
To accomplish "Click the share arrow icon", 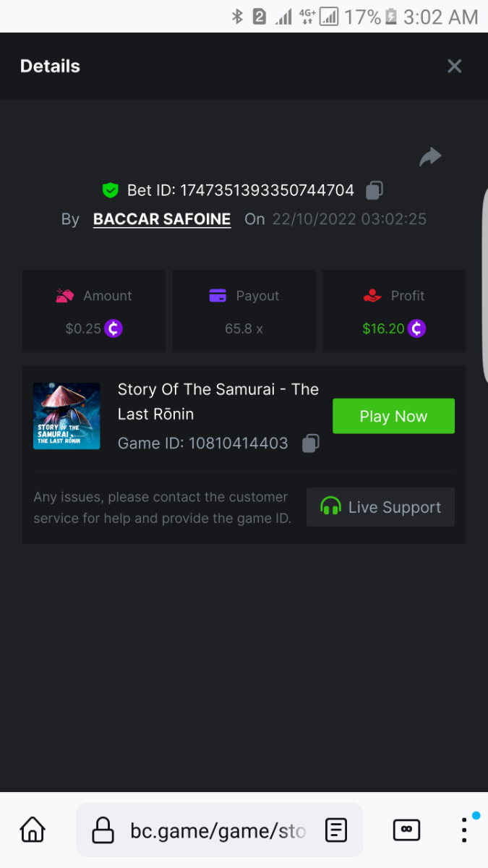I will pyautogui.click(x=430, y=156).
